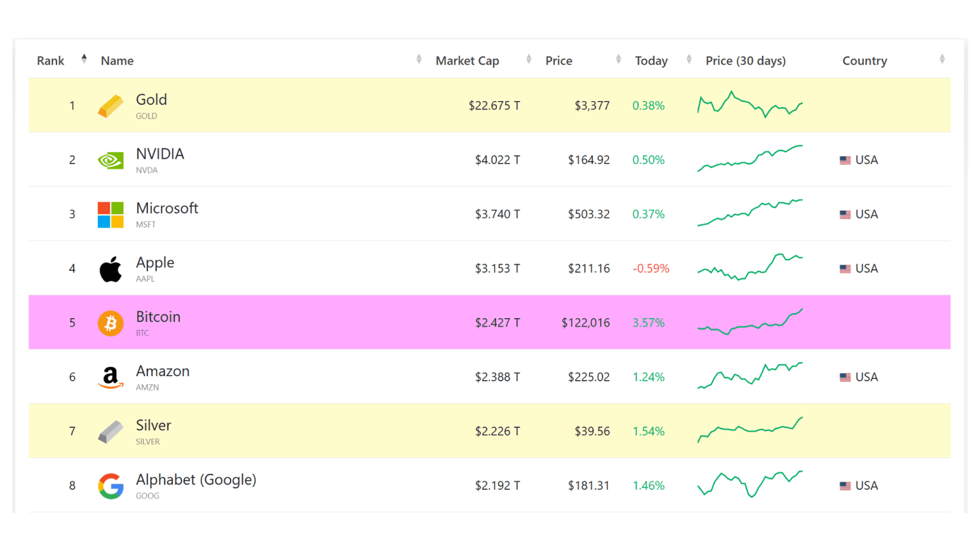Select NVIDIA price $164.92
980x551 pixels.
point(589,160)
